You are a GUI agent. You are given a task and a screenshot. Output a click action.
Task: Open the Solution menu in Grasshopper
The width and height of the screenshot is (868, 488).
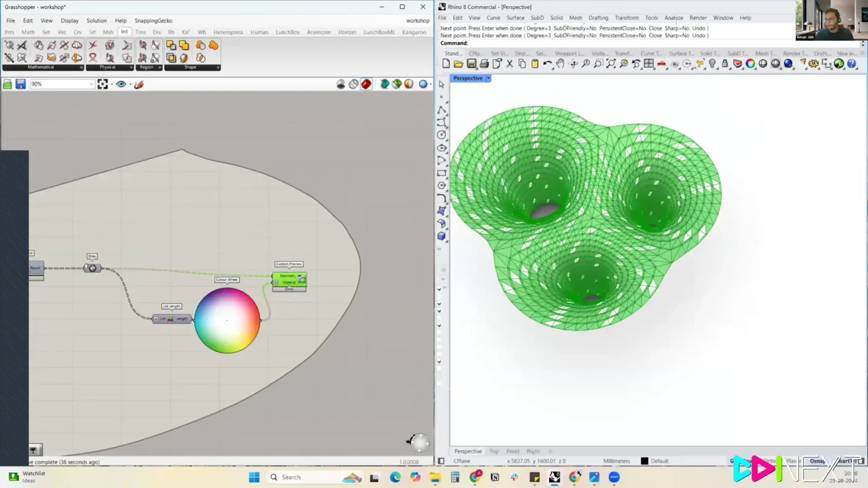coord(97,20)
